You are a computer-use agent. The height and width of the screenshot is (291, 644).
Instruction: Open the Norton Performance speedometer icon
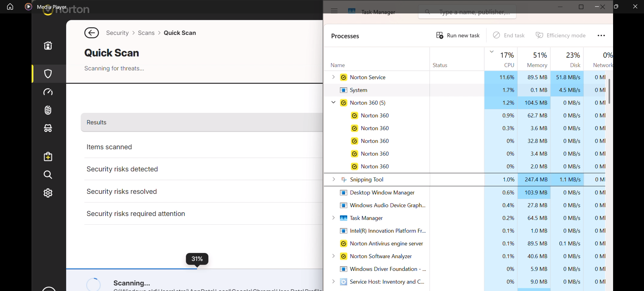pos(48,92)
